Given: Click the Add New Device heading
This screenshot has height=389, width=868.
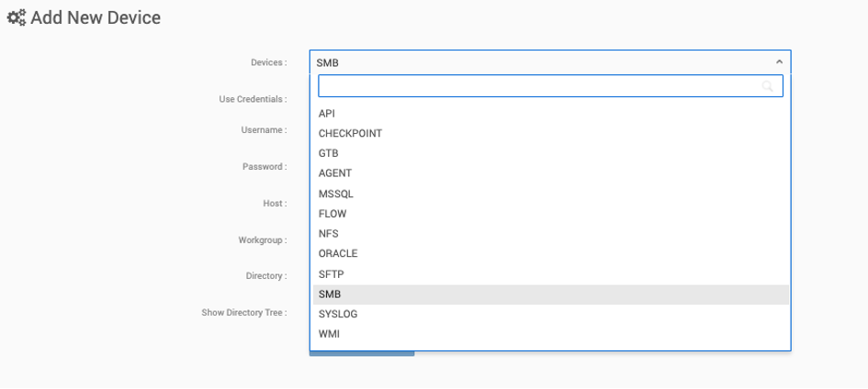Looking at the screenshot, I should [96, 17].
